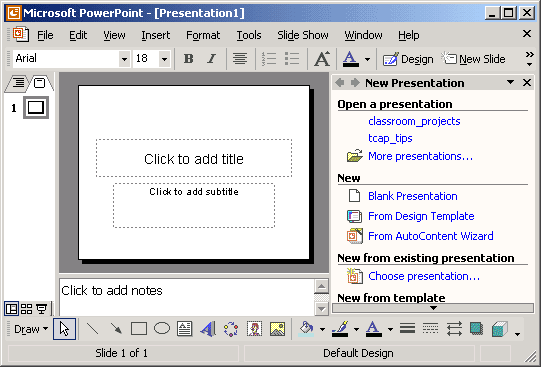
Task: Center-align the text
Action: pos(239,59)
